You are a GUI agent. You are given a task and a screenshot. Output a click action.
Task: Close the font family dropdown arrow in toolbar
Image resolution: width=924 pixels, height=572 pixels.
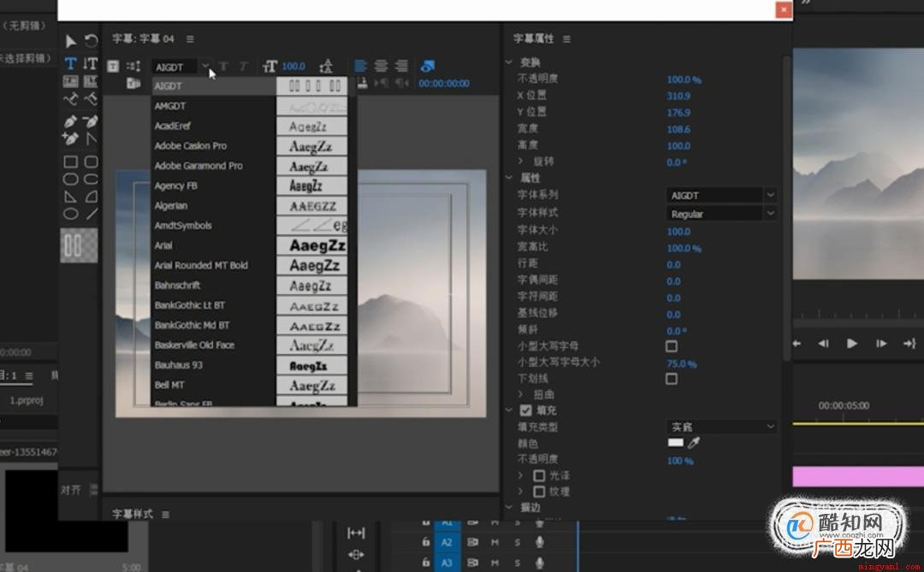pos(204,66)
